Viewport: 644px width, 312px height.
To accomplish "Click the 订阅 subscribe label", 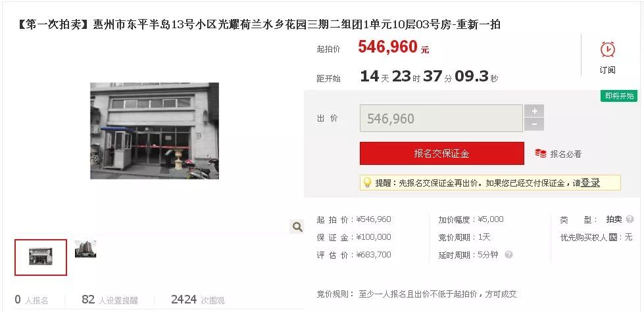I will point(607,70).
